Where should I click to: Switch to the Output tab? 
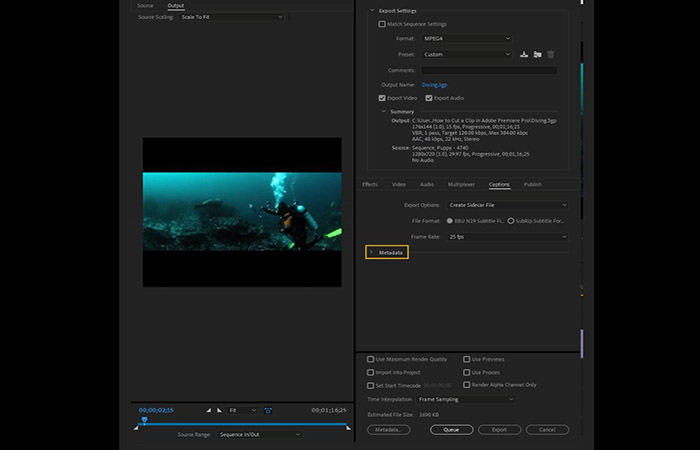click(x=175, y=5)
